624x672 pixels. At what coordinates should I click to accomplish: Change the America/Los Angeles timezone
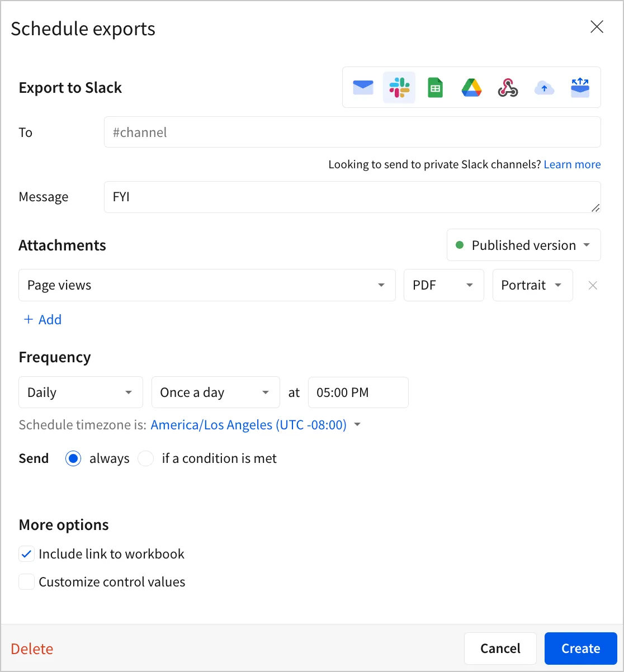[x=256, y=425]
